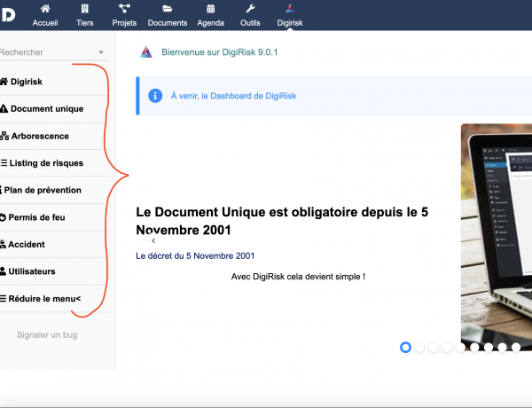532x408 pixels.
Task: Click the previous slide chevron arrow
Action: coord(153,240)
